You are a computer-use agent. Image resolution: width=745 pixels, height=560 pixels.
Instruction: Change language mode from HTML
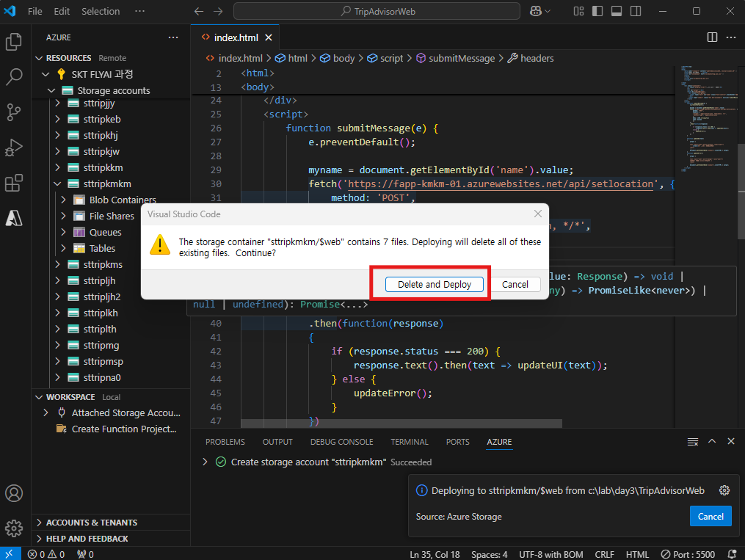(637, 554)
